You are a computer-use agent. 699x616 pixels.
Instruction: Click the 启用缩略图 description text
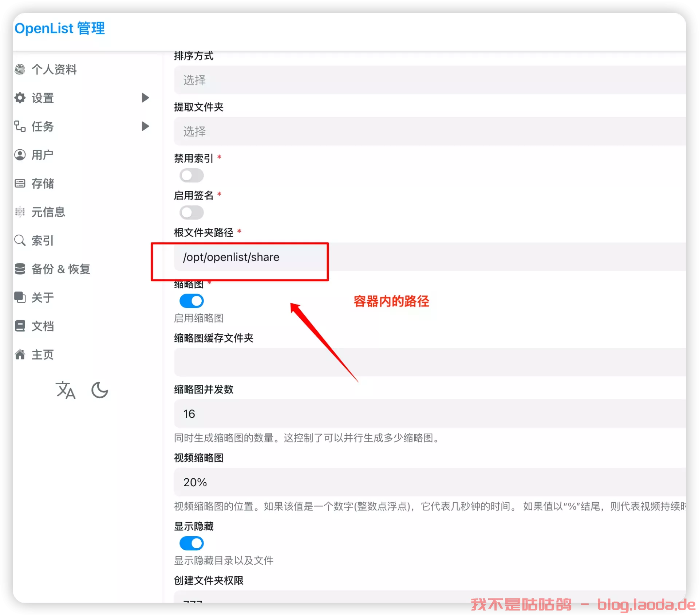(199, 318)
